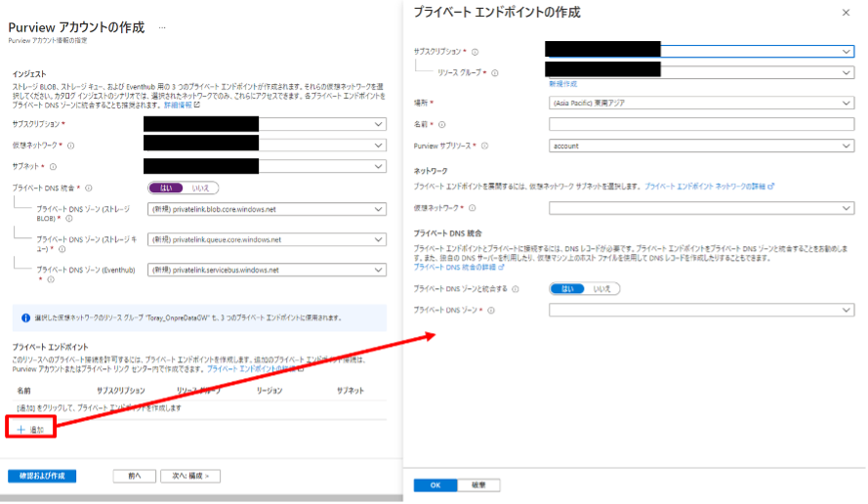Open サブスクリプション dropdown in Purview pane
868x504 pixels.
pyautogui.click(x=265, y=124)
